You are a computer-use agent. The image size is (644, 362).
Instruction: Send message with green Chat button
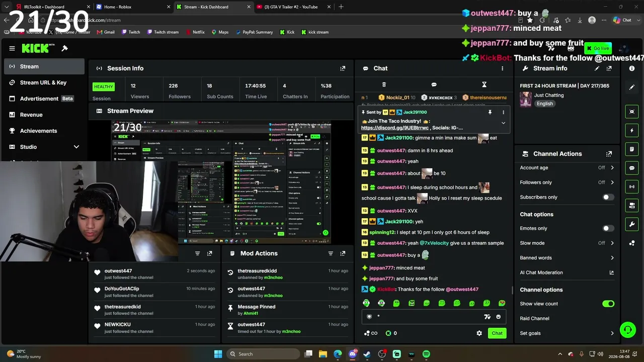(x=497, y=333)
